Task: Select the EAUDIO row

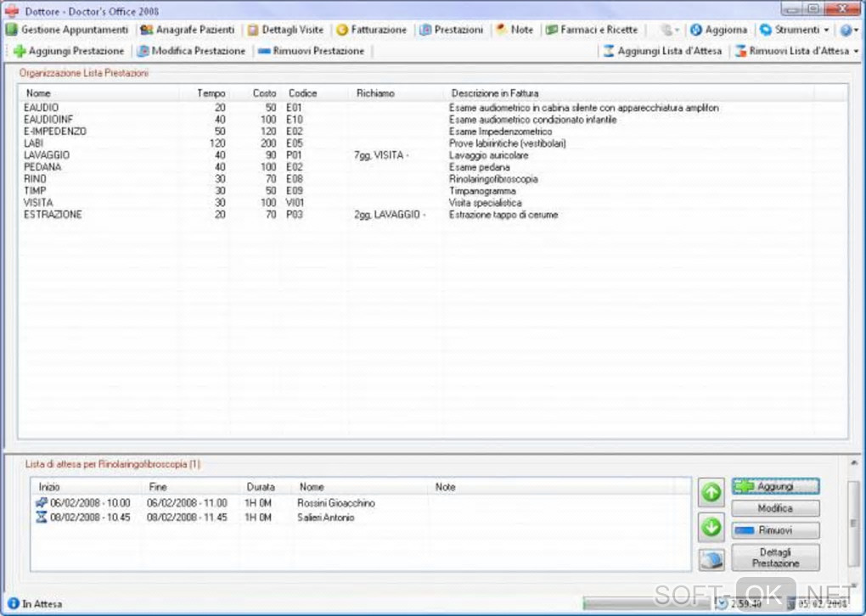Action: (x=433, y=108)
